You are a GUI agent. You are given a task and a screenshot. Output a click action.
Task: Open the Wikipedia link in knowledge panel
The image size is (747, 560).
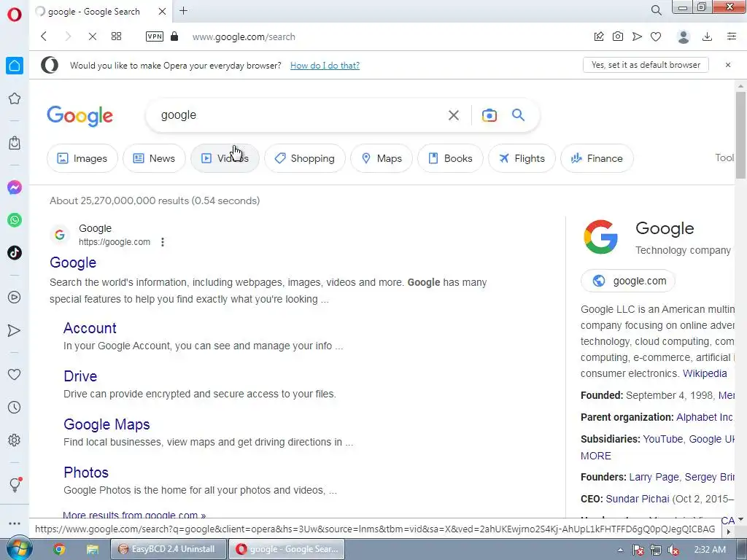pos(705,373)
